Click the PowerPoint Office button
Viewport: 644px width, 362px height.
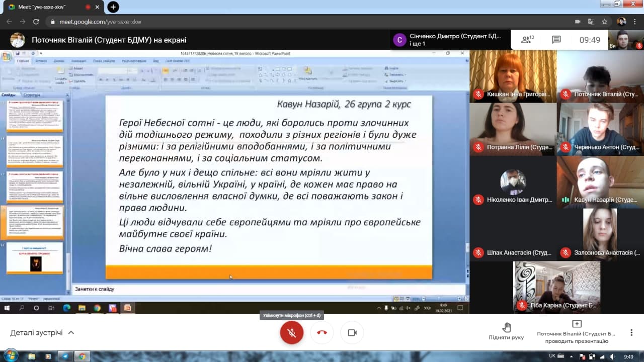click(x=6, y=56)
